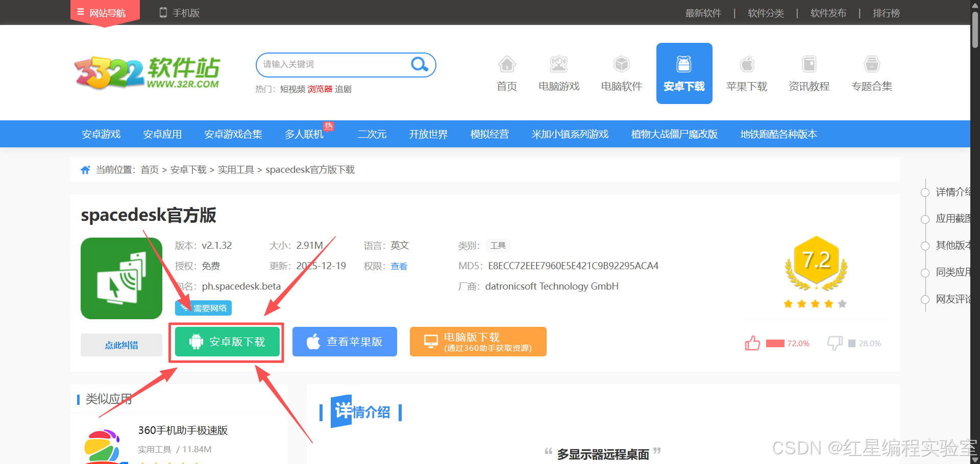Viewport: 980px width, 464px height.
Task: Go to 首页 in breadcrumb
Action: 150,170
